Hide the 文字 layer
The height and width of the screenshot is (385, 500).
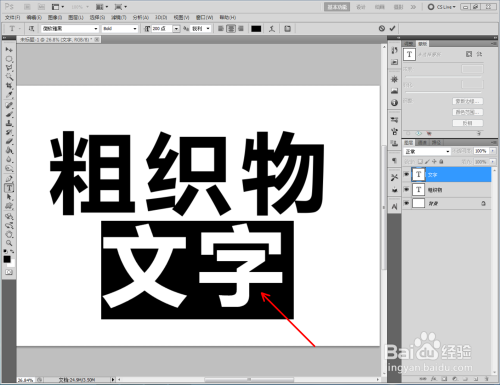pyautogui.click(x=406, y=174)
